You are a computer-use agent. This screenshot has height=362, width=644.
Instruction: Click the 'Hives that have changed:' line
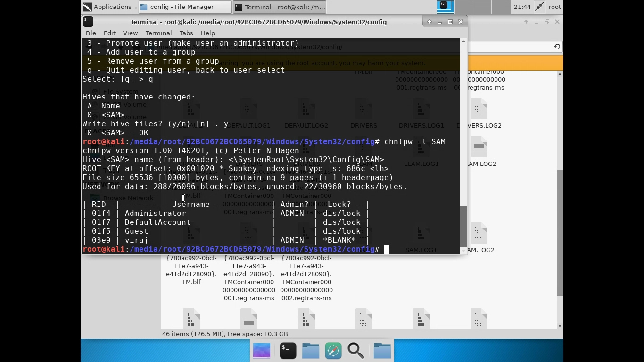coord(139,97)
